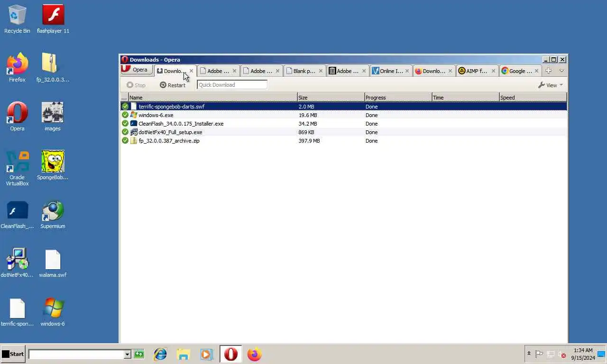607x364 pixels.
Task: Select CleanFlash_34.0.0.175_Installer.exe download
Action: [344, 124]
